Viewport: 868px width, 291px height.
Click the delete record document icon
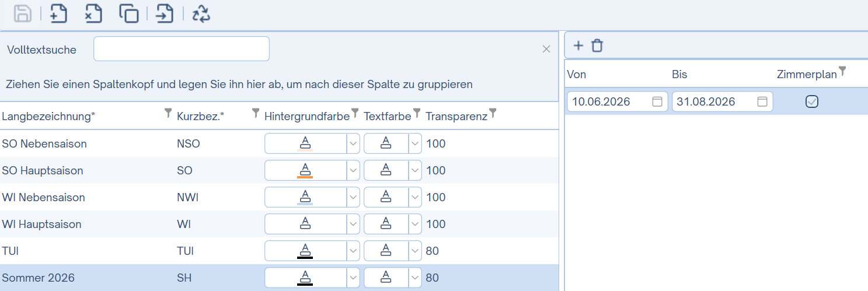[x=93, y=13]
